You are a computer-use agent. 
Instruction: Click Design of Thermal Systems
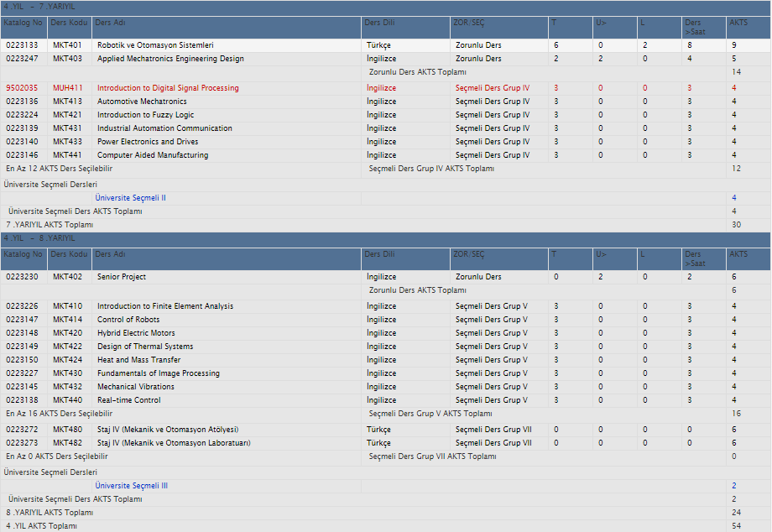(145, 347)
